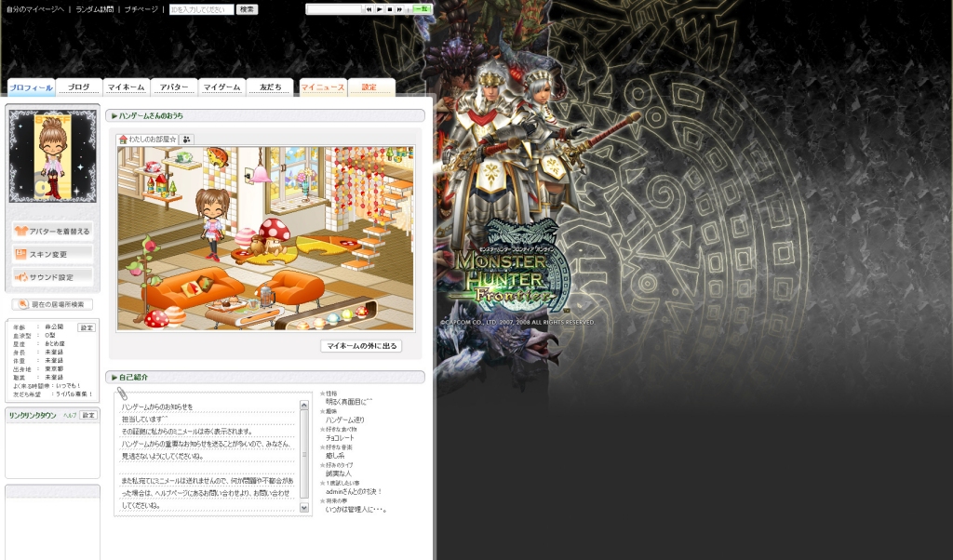This screenshot has width=953, height=560.
Task: Click 設定 button in profile info box
Action: (x=87, y=327)
